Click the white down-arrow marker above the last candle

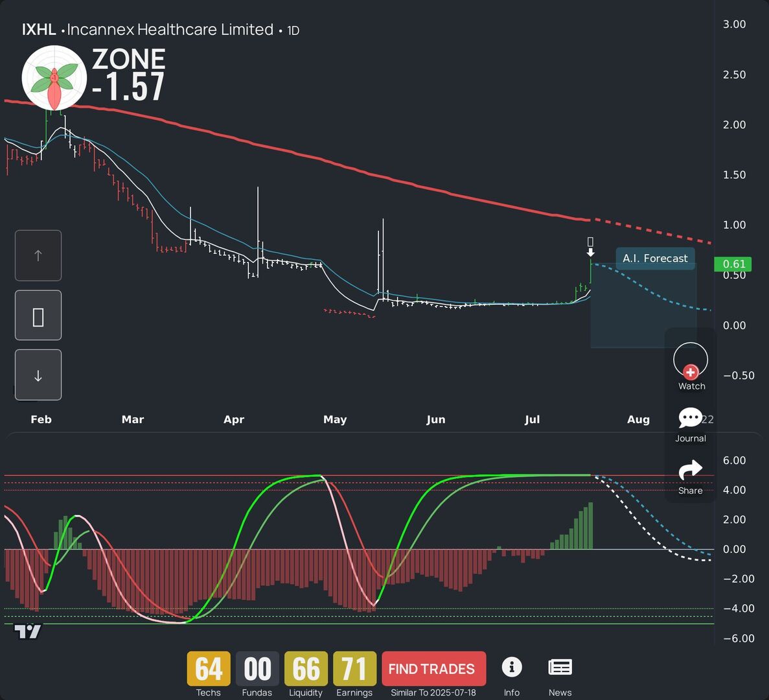click(590, 252)
